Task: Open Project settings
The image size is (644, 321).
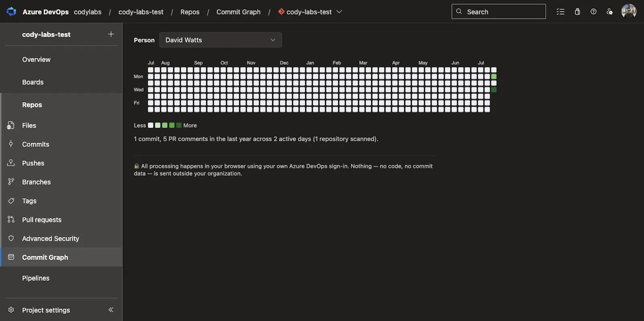Action: pyautogui.click(x=46, y=310)
